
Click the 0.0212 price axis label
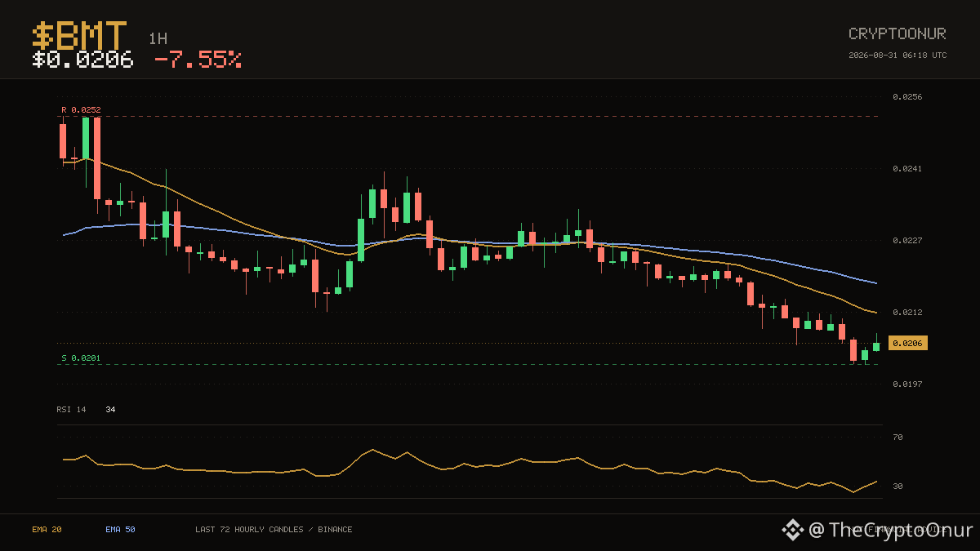tap(907, 312)
